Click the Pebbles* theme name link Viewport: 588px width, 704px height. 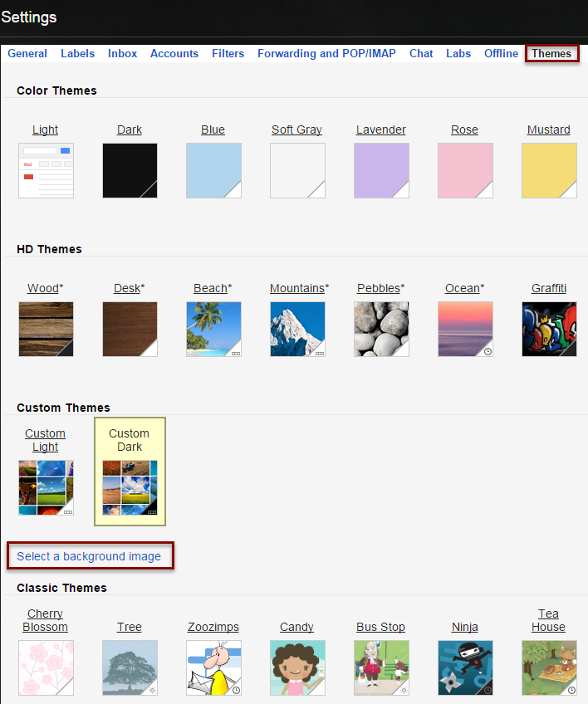pos(381,288)
